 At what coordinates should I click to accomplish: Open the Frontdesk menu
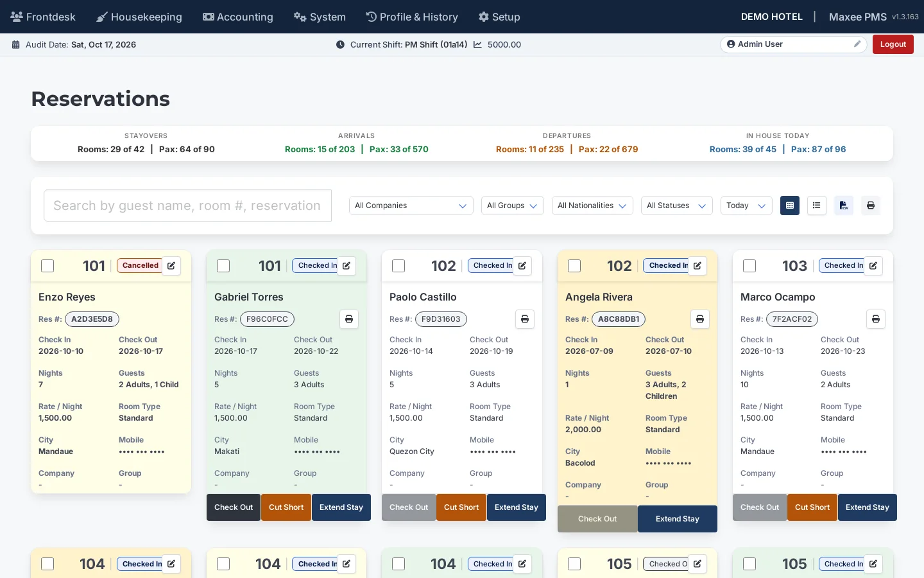tap(43, 17)
